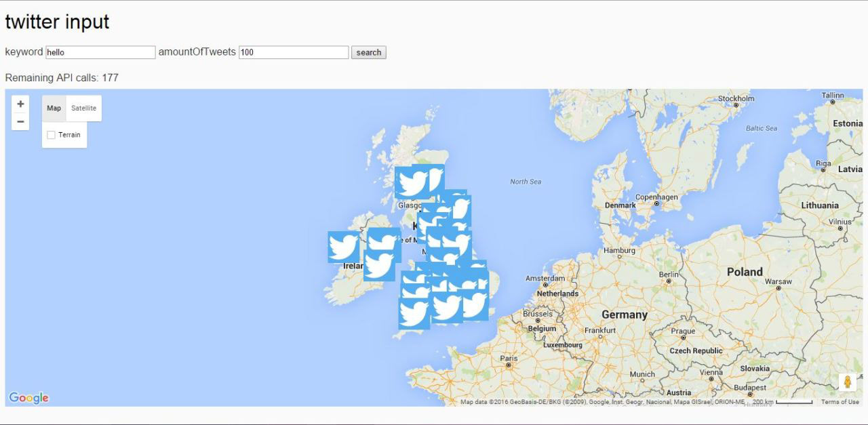Click the Vienna city label
The height and width of the screenshot is (425, 868).
[x=711, y=372]
